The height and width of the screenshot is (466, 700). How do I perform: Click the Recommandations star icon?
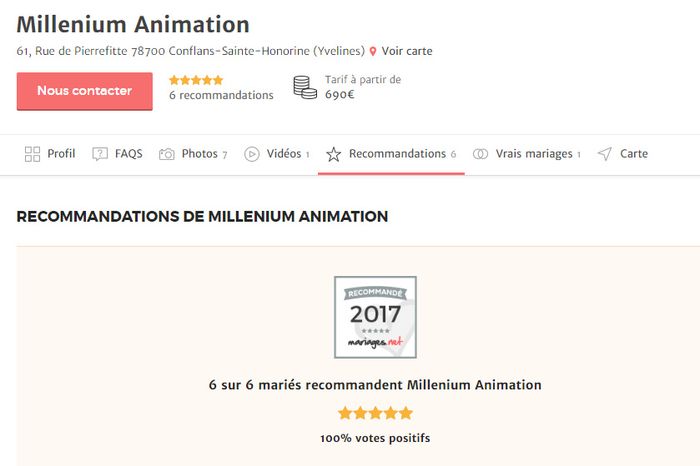point(334,154)
